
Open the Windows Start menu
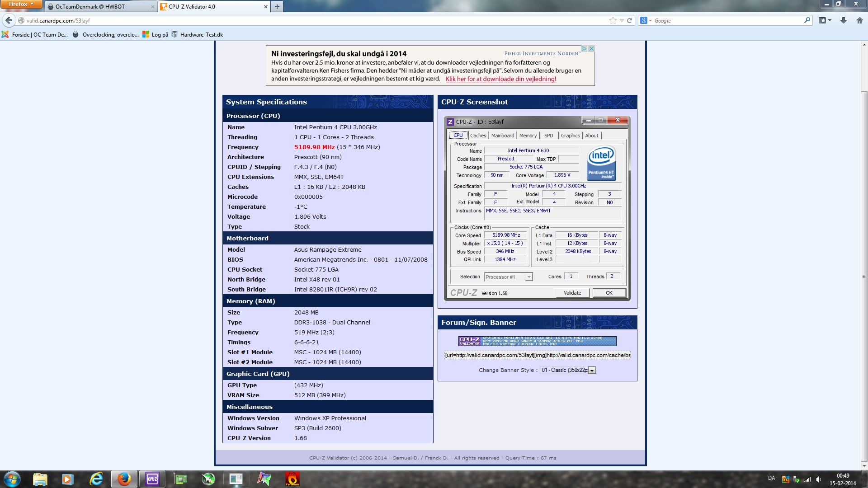(x=12, y=479)
